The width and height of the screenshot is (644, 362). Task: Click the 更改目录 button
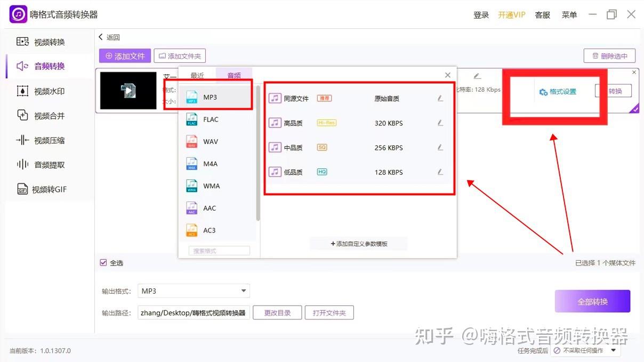point(277,313)
